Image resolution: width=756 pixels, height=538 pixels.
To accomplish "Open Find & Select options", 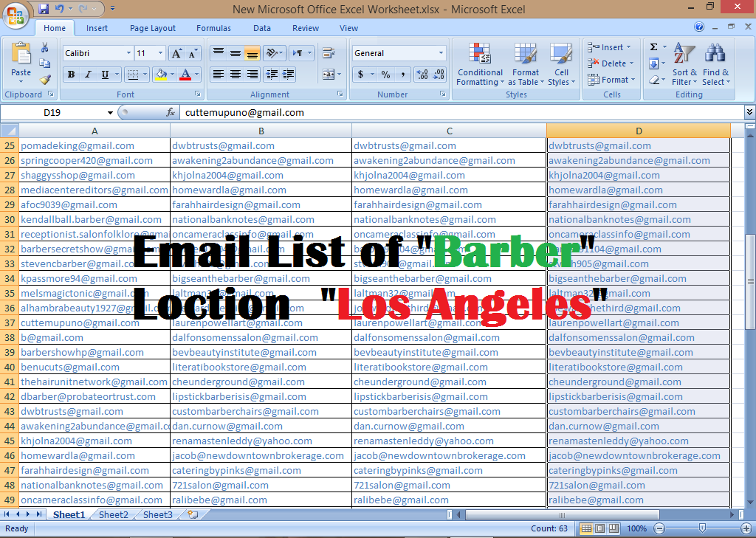I will 715,65.
